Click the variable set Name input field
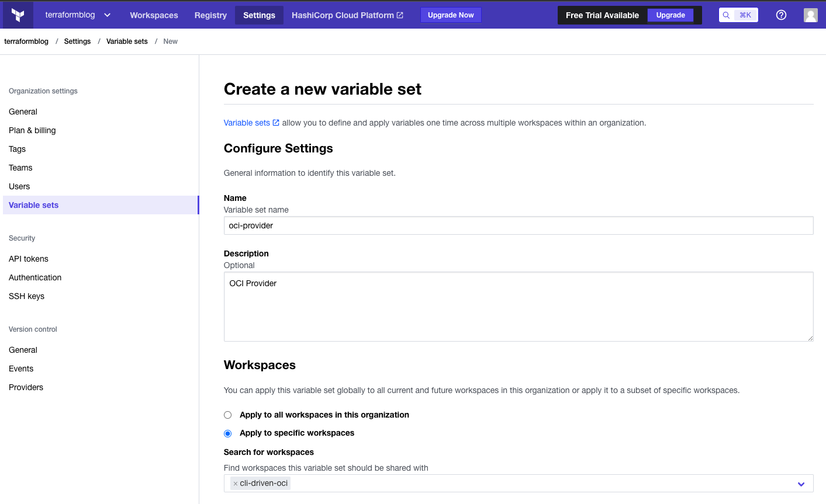 (x=518, y=225)
